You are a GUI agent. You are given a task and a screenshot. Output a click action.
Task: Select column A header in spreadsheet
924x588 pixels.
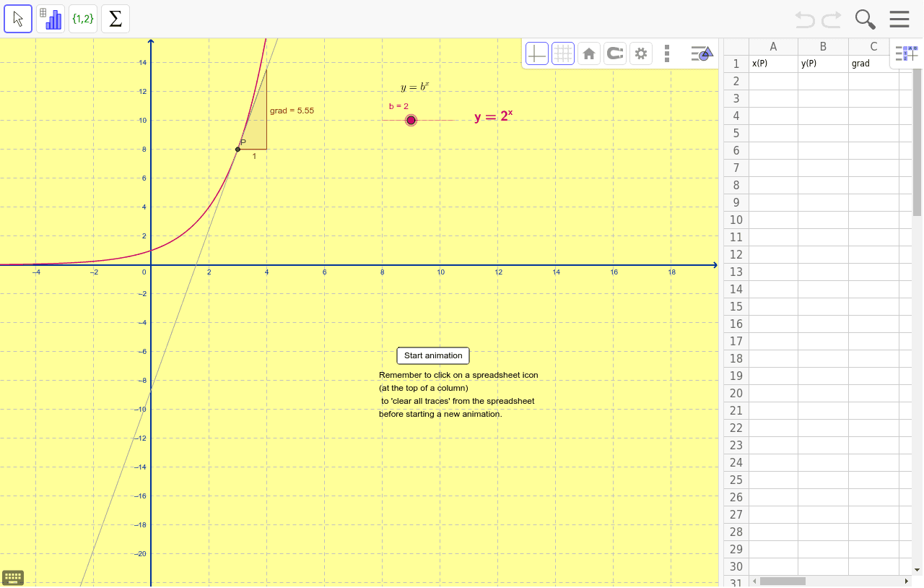[773, 47]
